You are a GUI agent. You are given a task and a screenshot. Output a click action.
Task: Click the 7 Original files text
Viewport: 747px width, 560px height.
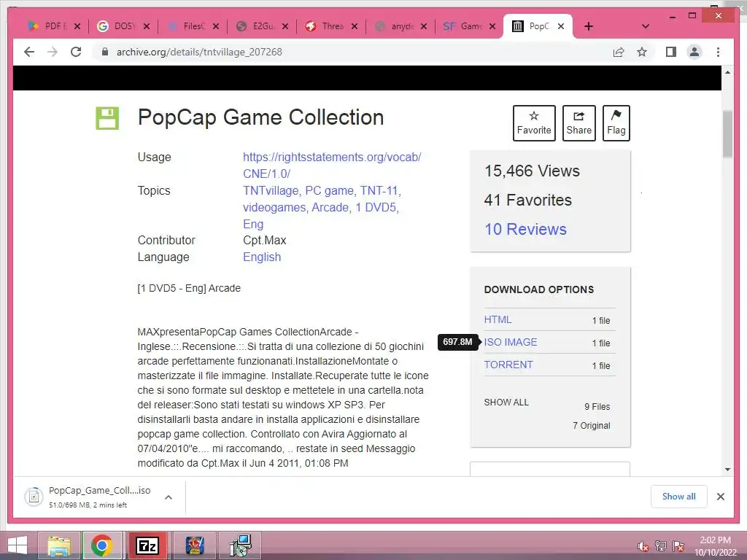pos(591,426)
